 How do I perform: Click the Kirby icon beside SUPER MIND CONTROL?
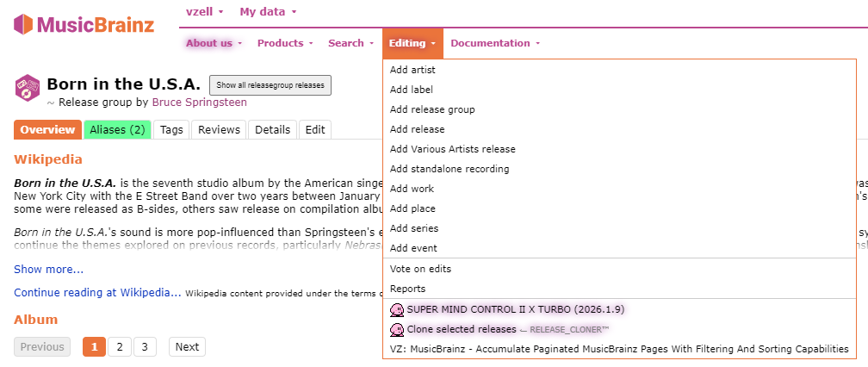tap(397, 309)
